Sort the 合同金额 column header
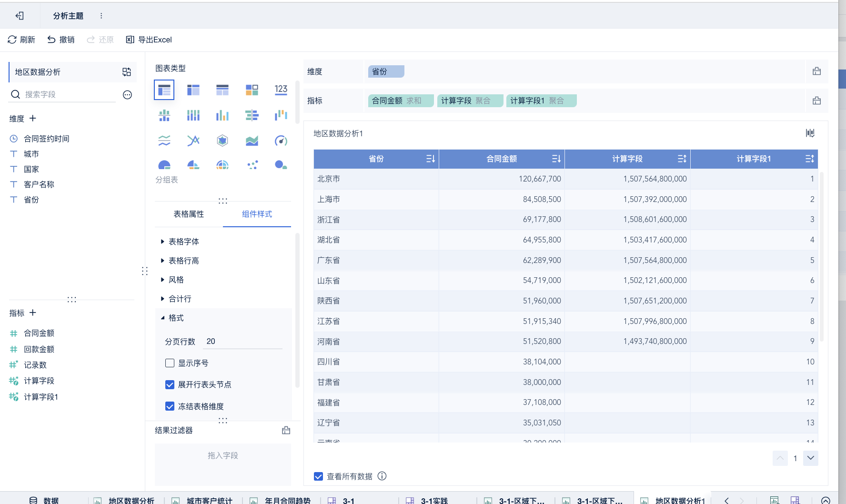The width and height of the screenshot is (846, 504). [556, 159]
